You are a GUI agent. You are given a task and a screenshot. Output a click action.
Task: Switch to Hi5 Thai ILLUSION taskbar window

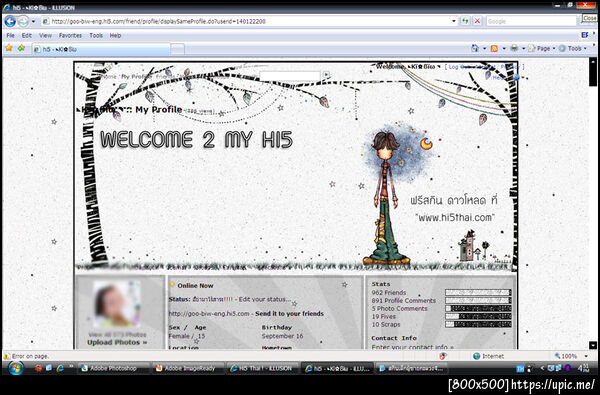[263, 368]
